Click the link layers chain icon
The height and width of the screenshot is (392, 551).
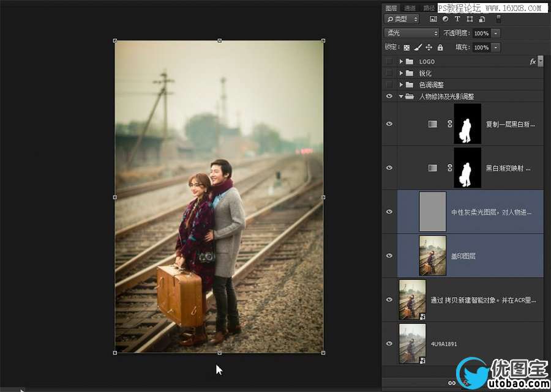(452, 383)
